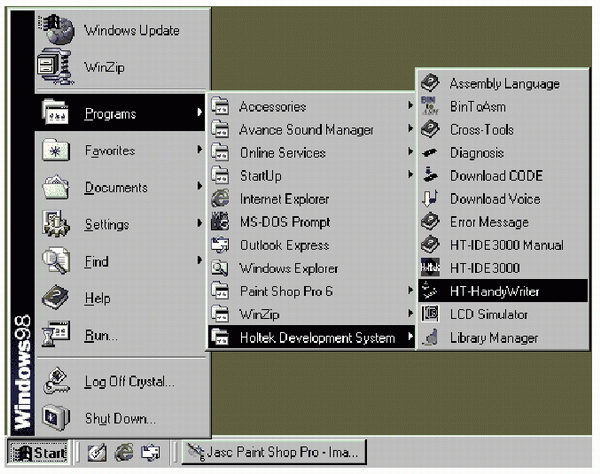This screenshot has height=474, width=600.
Task: Open the Documents menu entry
Action: tap(120, 187)
